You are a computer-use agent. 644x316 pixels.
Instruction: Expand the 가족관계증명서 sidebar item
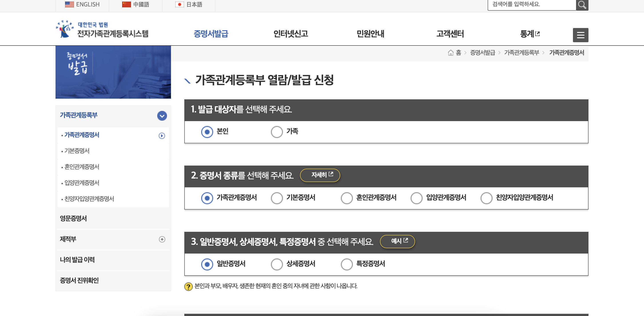(x=162, y=135)
